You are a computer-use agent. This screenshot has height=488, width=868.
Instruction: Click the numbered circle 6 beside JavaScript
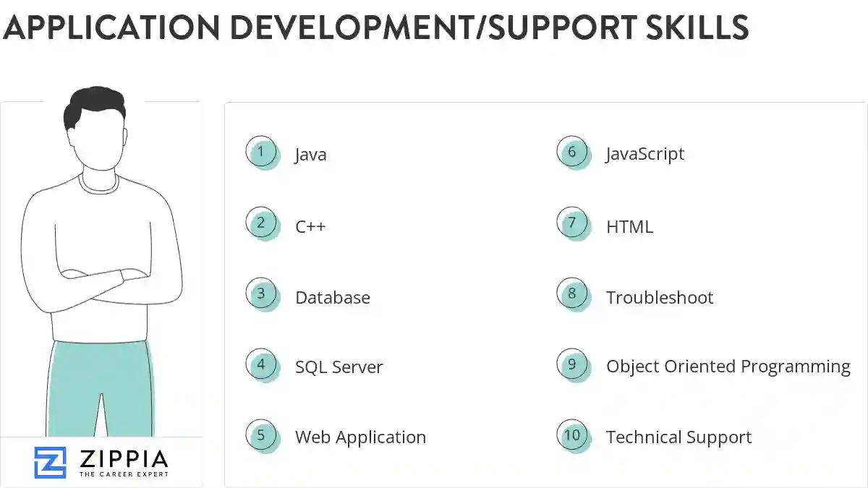coord(573,153)
